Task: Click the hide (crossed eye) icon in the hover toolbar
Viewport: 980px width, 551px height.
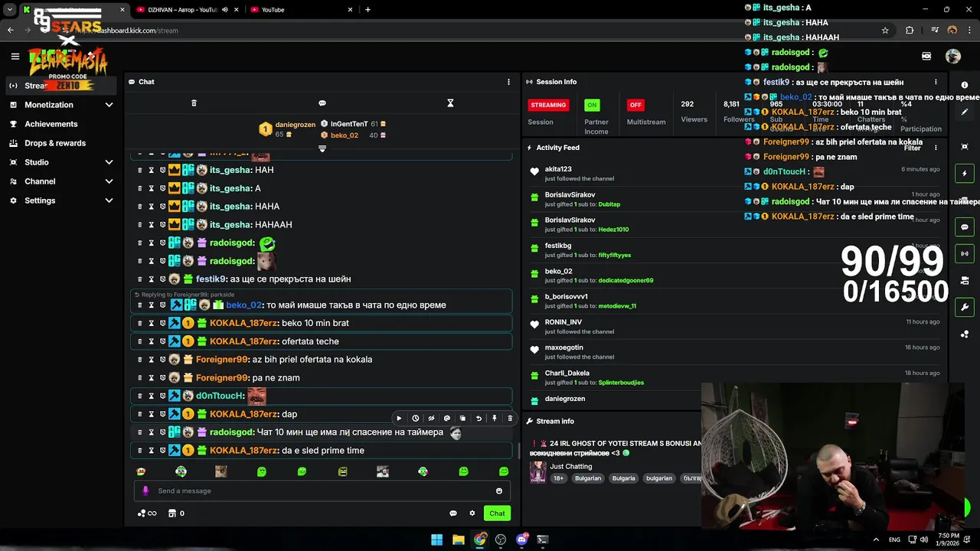Action: pos(431,419)
